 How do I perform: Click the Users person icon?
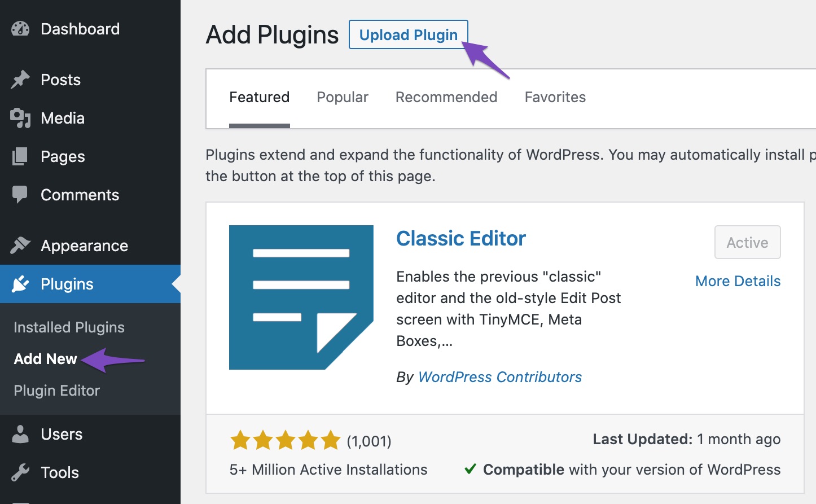pyautogui.click(x=20, y=434)
